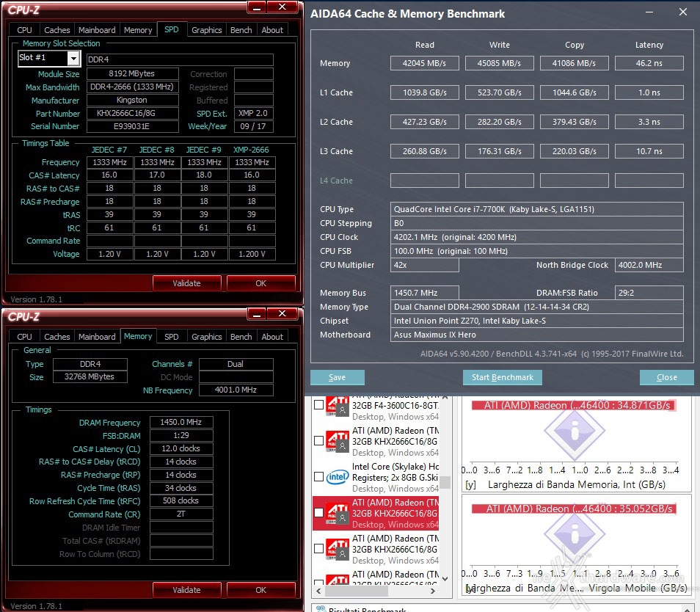Click the info diamond icon in the Virgola Mobile chart
700x612 pixels.
(x=575, y=534)
